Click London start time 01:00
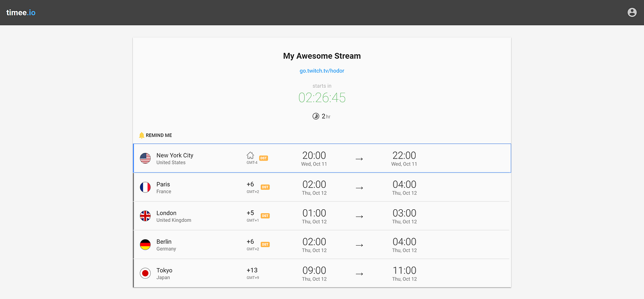 314,213
